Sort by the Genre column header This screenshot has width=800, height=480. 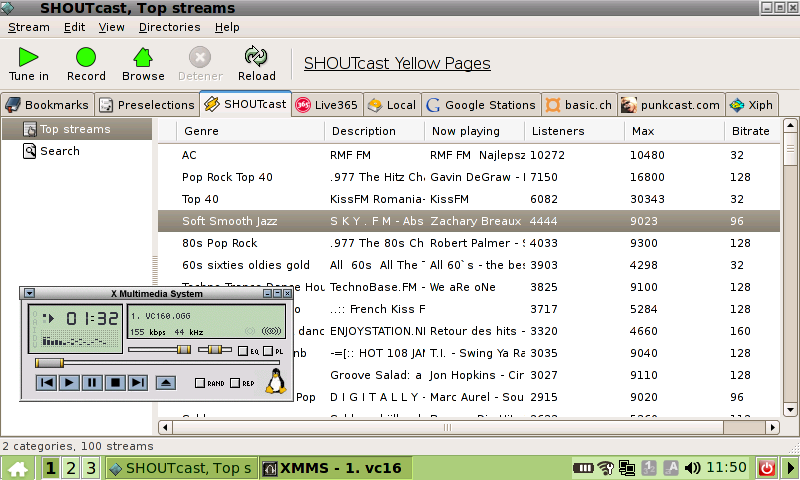(x=250, y=131)
